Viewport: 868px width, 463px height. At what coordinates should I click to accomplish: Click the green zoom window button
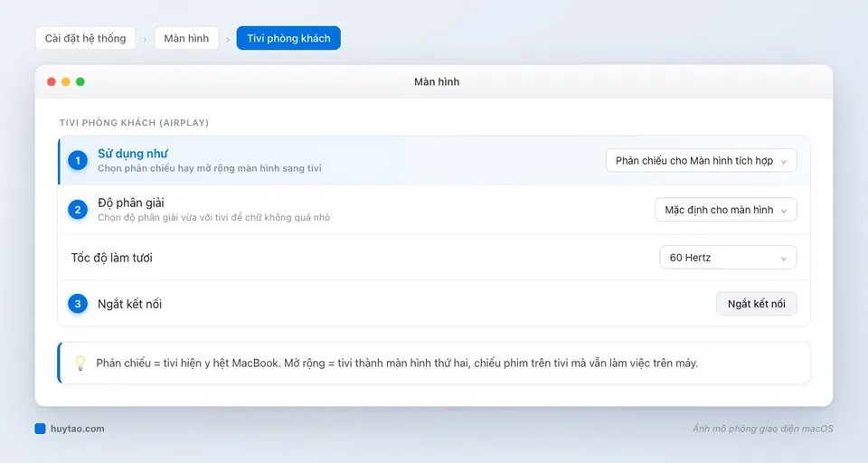(x=80, y=82)
